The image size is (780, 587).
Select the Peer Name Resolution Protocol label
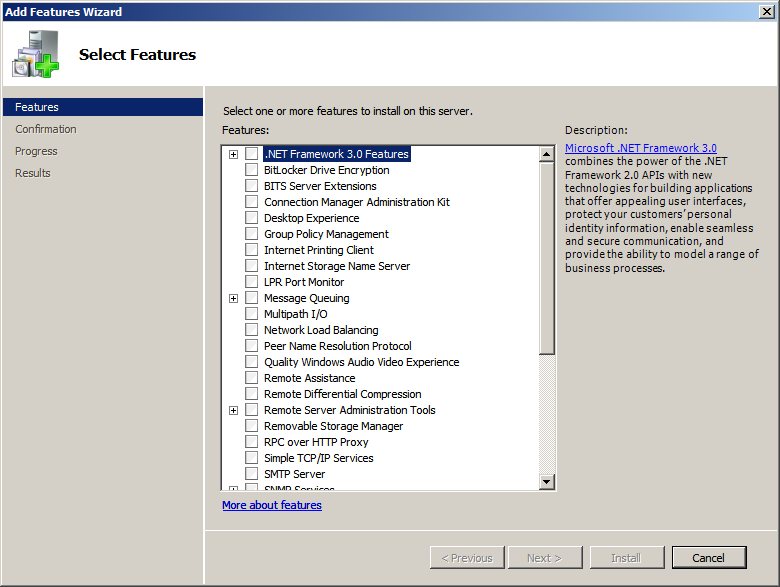click(x=338, y=346)
